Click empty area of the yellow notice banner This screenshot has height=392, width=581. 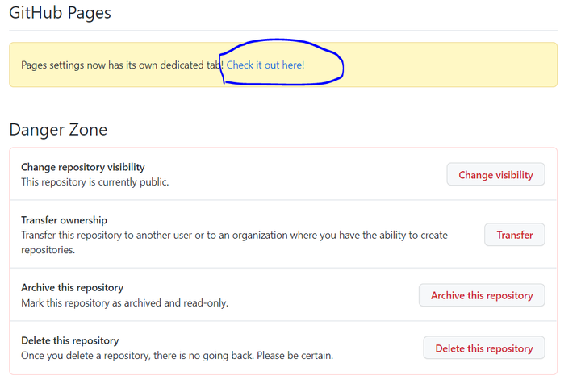(445, 65)
